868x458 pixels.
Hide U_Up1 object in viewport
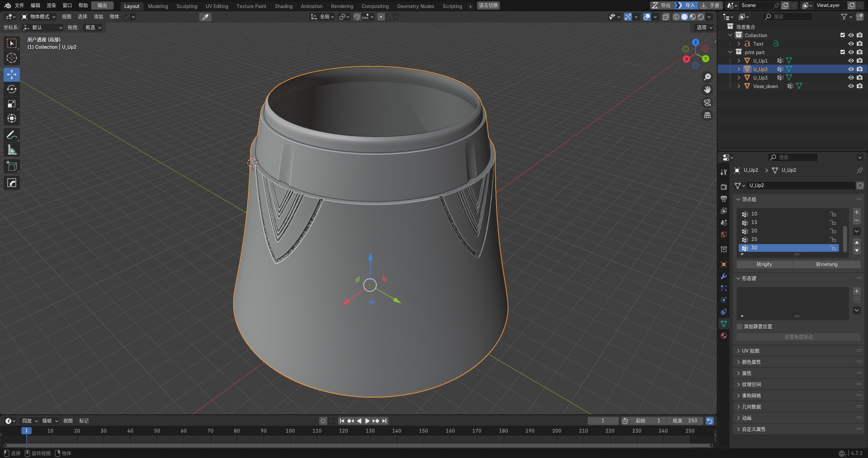coord(851,61)
